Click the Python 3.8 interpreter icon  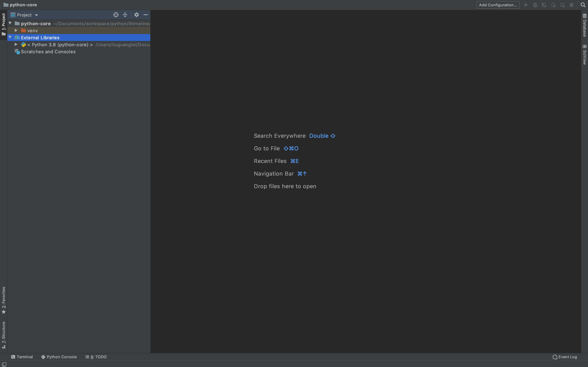[23, 45]
